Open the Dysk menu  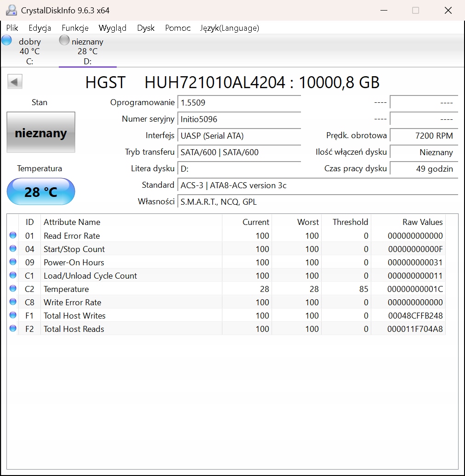(x=146, y=28)
